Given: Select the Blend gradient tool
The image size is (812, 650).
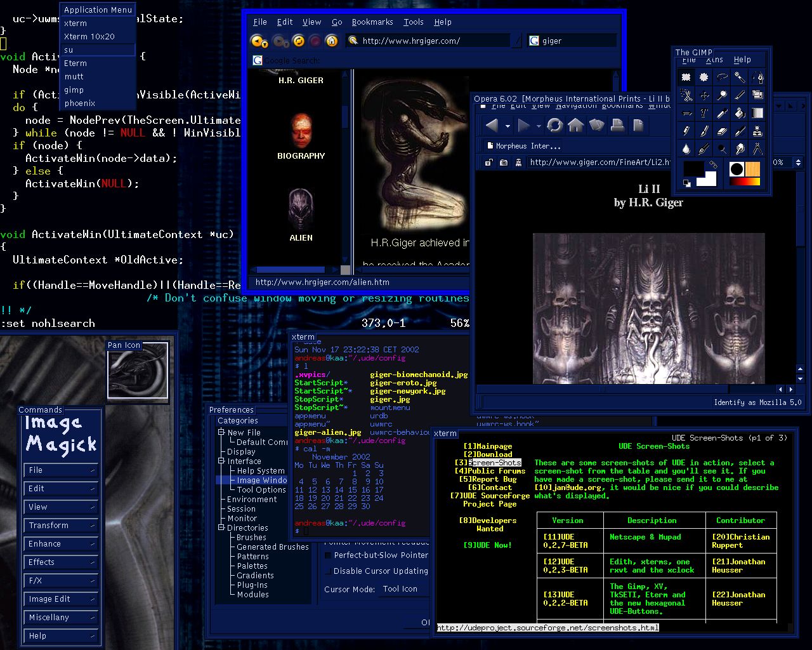Looking at the screenshot, I should 758,113.
